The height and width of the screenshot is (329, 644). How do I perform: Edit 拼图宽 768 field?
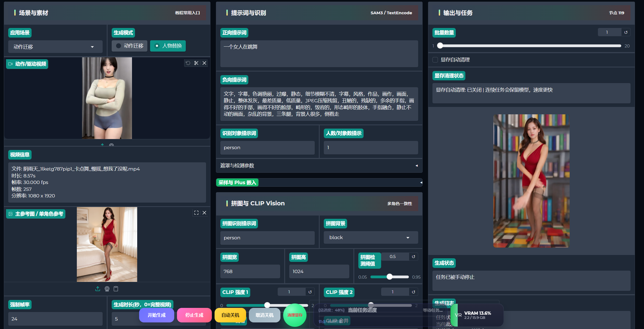pyautogui.click(x=250, y=271)
